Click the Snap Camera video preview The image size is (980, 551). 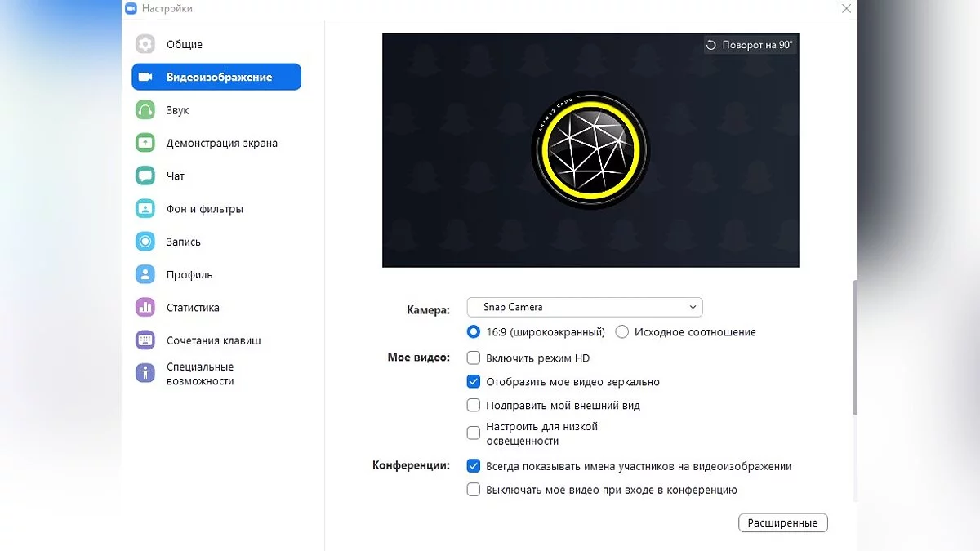click(590, 150)
